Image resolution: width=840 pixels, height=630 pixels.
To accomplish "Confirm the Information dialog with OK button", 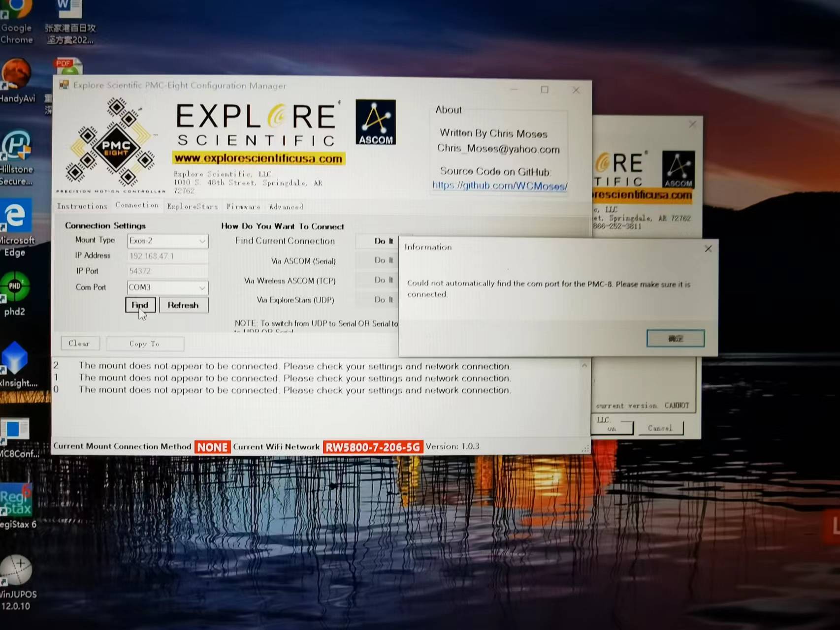I will click(x=676, y=339).
